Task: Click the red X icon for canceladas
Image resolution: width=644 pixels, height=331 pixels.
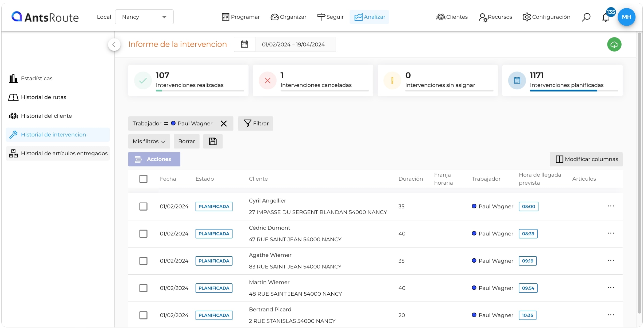Action: [267, 80]
